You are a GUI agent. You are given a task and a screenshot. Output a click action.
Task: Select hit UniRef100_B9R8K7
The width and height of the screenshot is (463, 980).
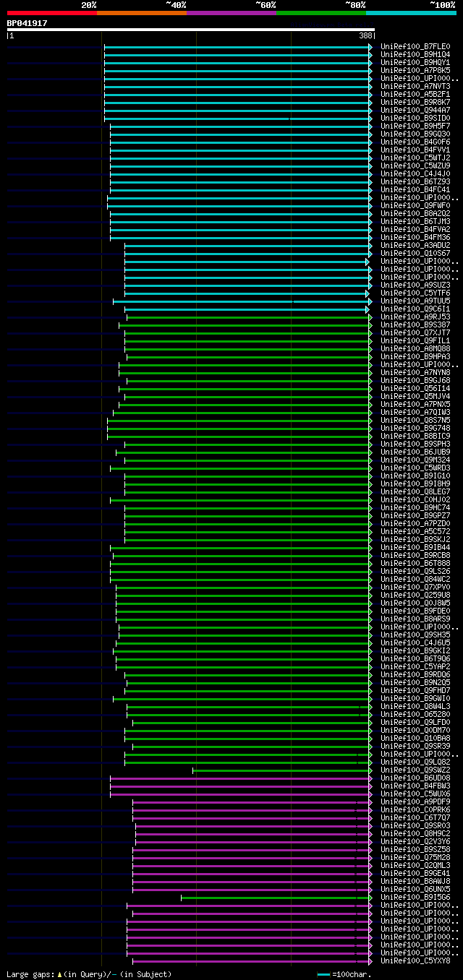click(x=415, y=103)
